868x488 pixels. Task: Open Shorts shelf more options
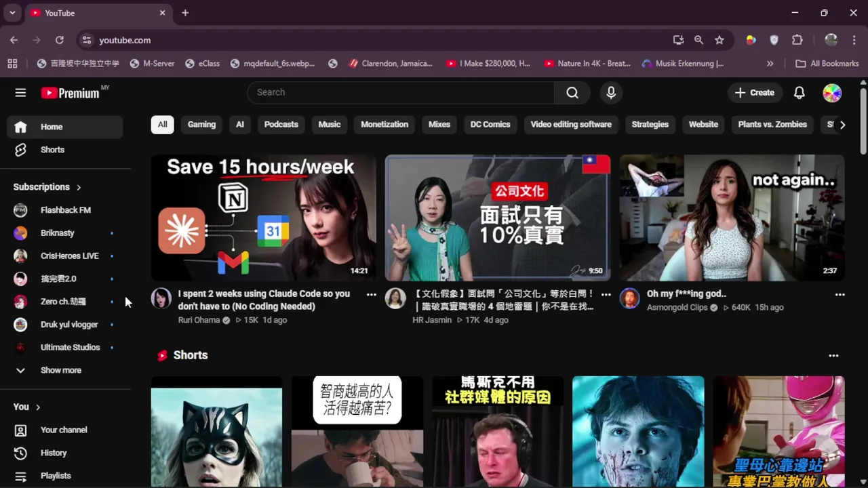tap(833, 356)
